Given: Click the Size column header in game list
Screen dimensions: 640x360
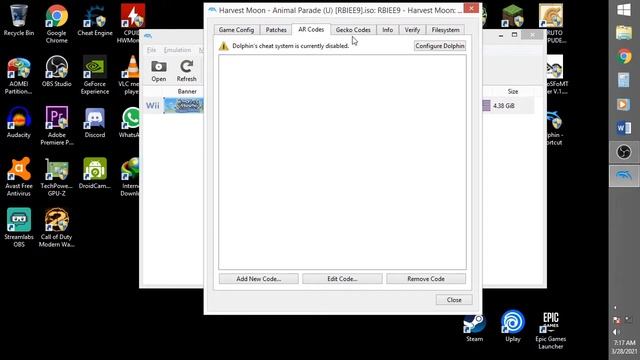Looking at the screenshot, I should pyautogui.click(x=513, y=91).
